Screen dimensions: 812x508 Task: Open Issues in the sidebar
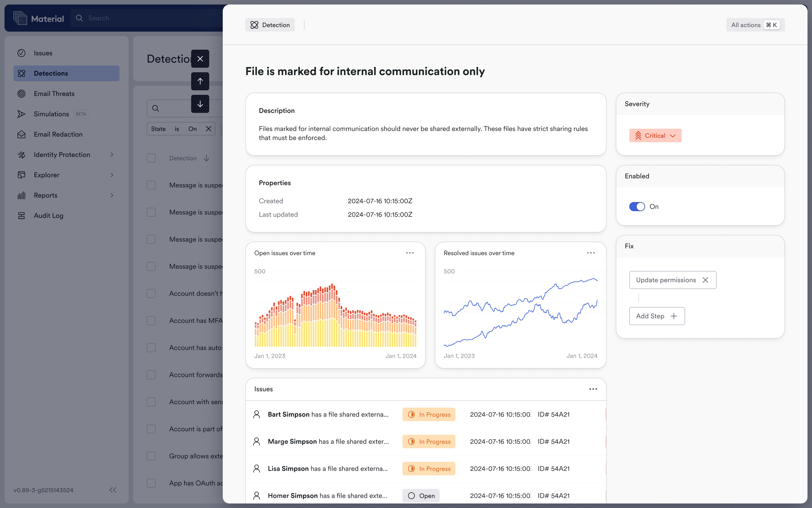pos(67,53)
